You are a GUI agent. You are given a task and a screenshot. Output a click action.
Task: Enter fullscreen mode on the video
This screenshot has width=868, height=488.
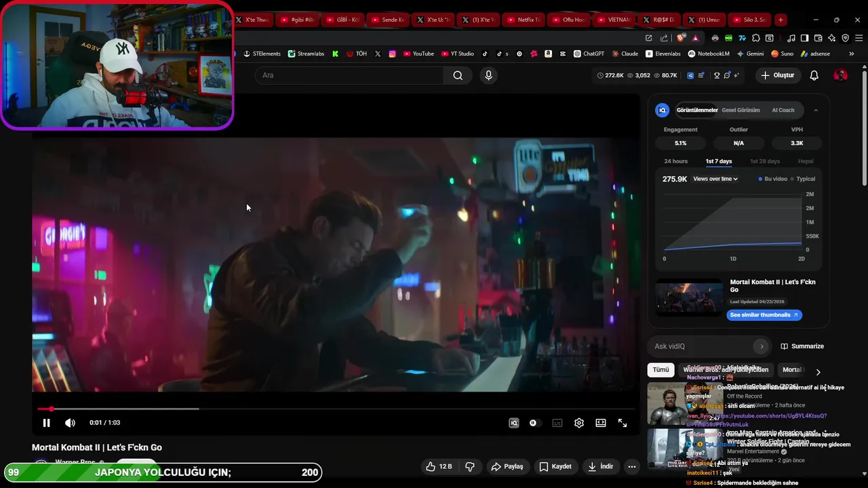(623, 423)
